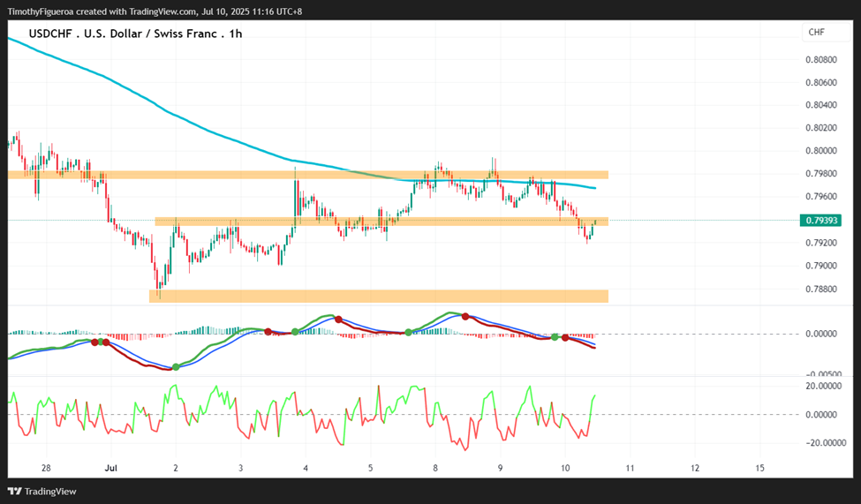The image size is (861, 504).
Task: Select the upper orange resistance zone
Action: coord(308,175)
